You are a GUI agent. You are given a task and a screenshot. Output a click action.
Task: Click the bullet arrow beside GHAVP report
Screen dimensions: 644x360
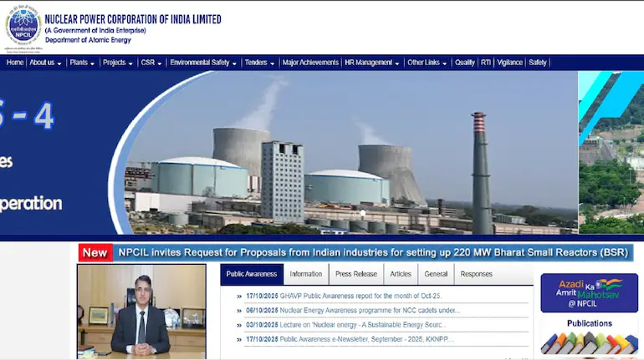(238, 297)
